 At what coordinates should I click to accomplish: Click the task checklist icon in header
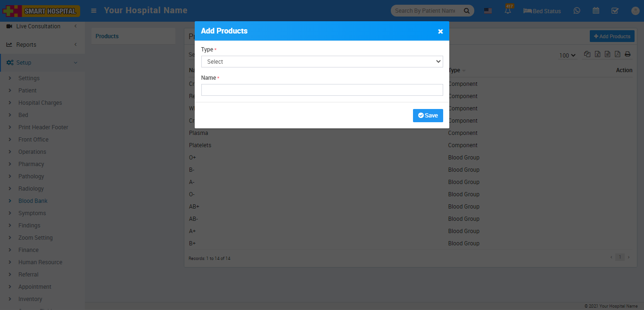615,11
